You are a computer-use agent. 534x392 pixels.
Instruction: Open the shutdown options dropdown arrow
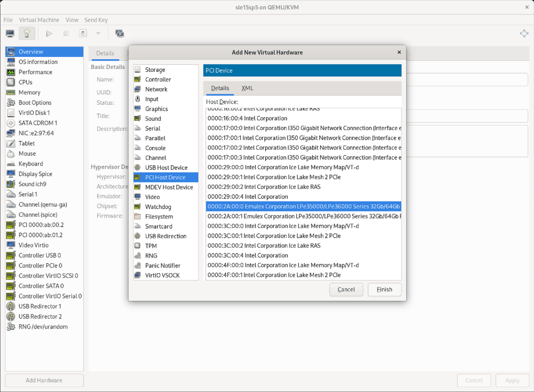(98, 34)
